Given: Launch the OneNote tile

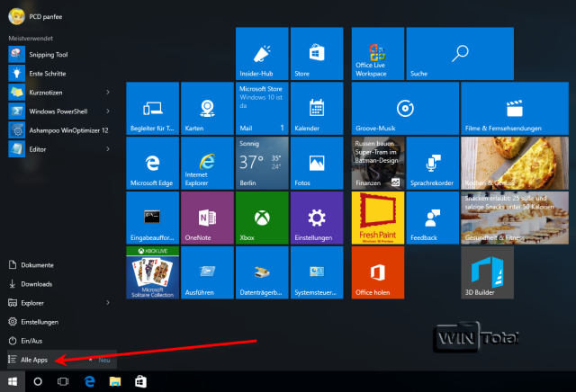Looking at the screenshot, I should pyautogui.click(x=207, y=218).
